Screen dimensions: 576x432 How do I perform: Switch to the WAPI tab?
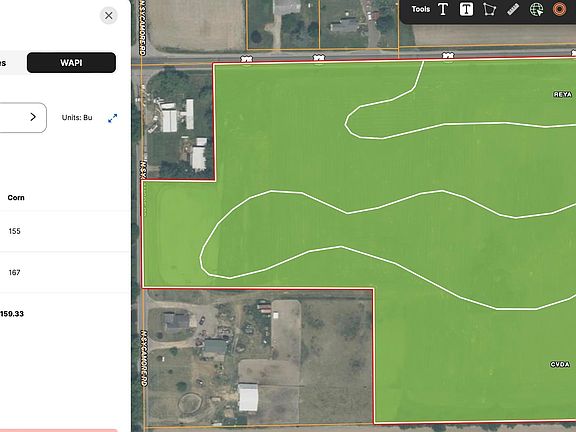pyautogui.click(x=71, y=62)
